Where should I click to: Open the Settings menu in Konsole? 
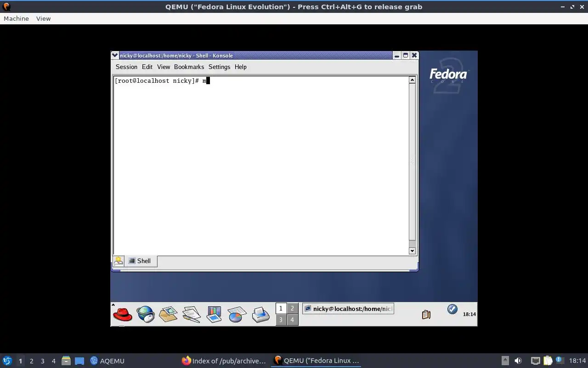tap(219, 67)
